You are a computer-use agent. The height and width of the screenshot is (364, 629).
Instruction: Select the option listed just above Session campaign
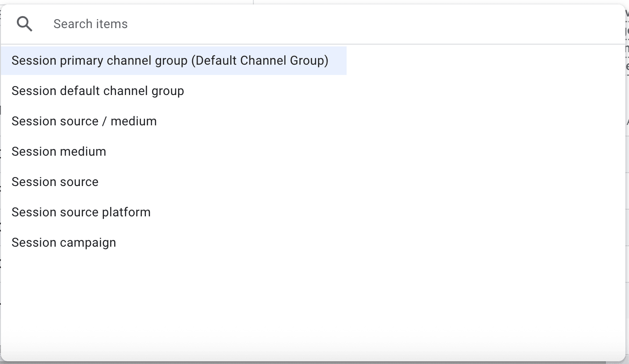coord(81,212)
